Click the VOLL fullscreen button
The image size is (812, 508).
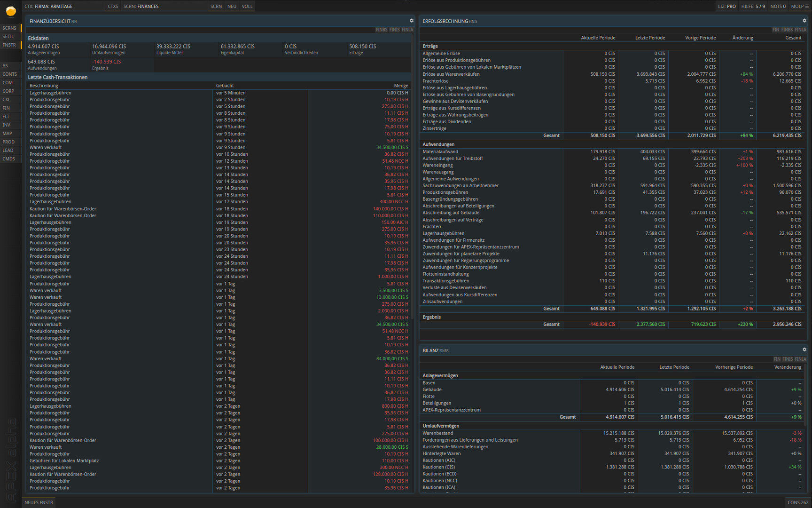247,7
